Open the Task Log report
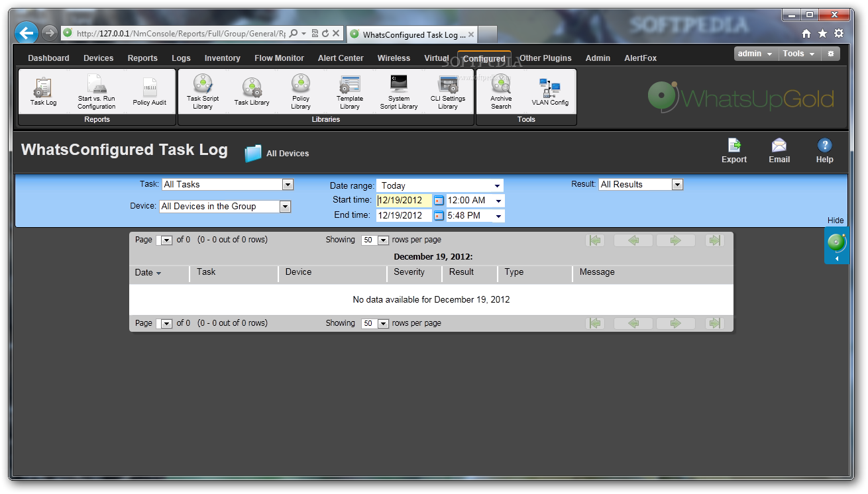The height and width of the screenshot is (494, 868). pyautogui.click(x=43, y=91)
